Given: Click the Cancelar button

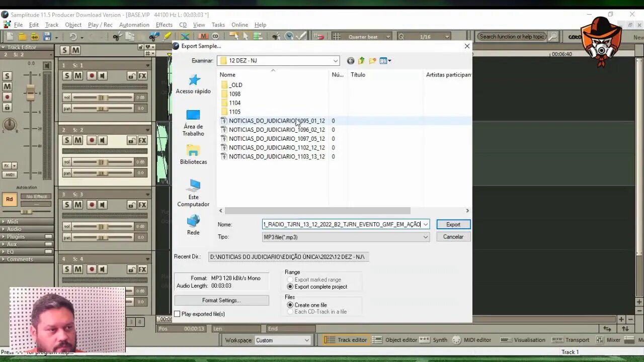Looking at the screenshot, I should pos(453,237).
